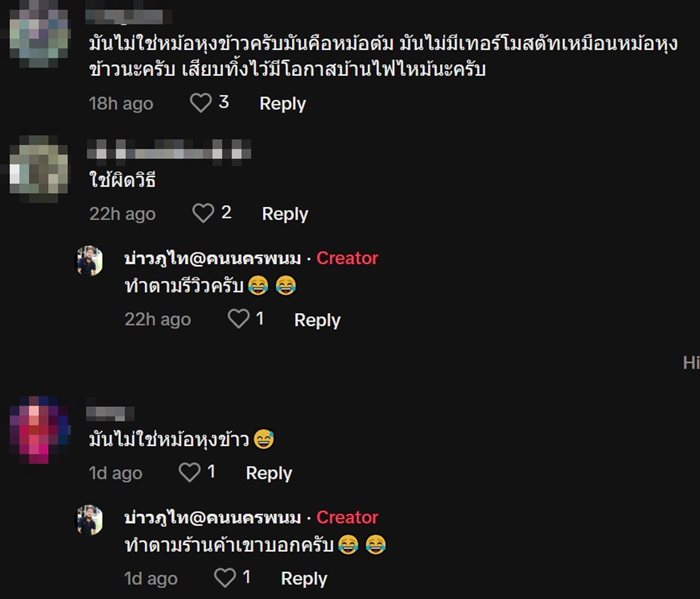Reply to the 22h ago top-level comment
The width and height of the screenshot is (700, 599).
point(285,213)
